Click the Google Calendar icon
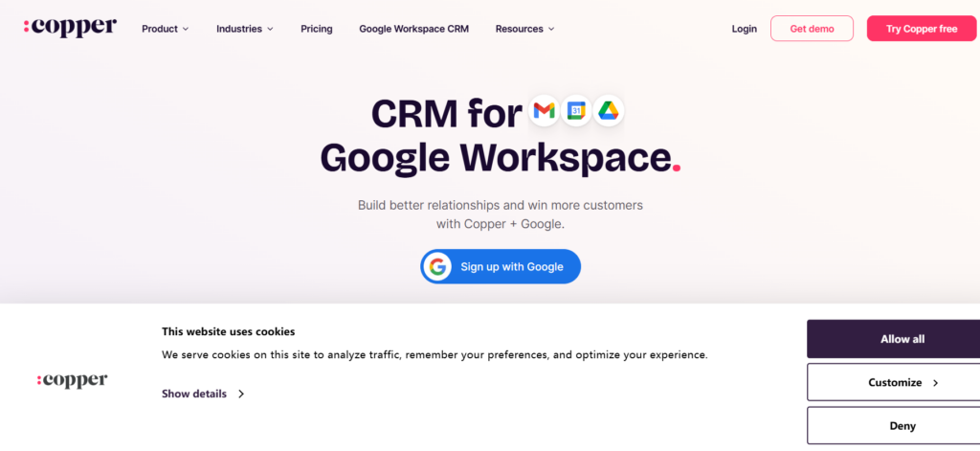980x451 pixels. [x=576, y=112]
